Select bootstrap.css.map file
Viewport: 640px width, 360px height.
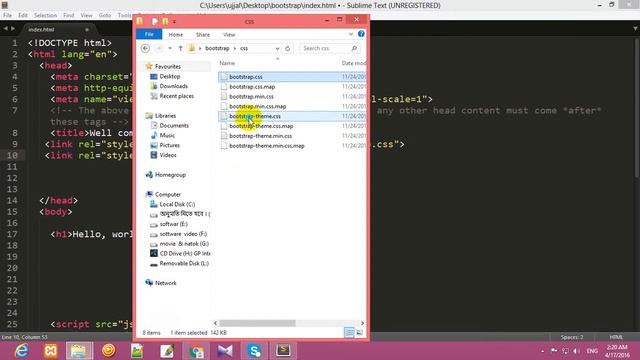252,87
